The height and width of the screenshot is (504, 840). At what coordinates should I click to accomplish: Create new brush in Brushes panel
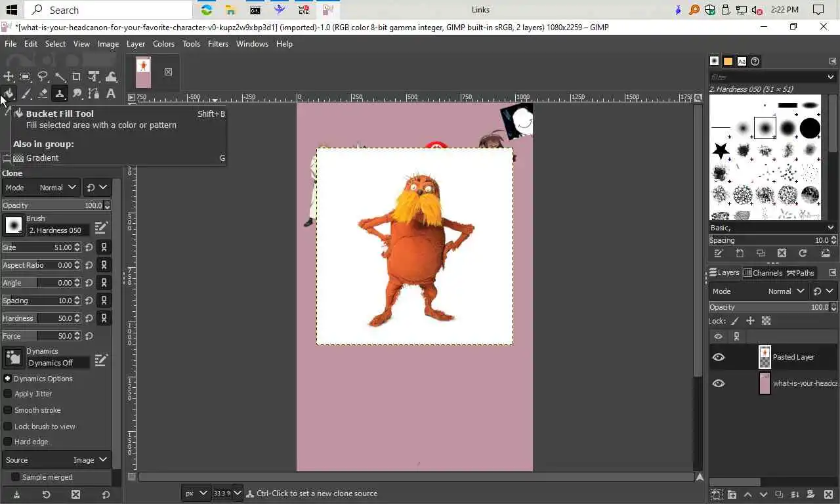(740, 253)
